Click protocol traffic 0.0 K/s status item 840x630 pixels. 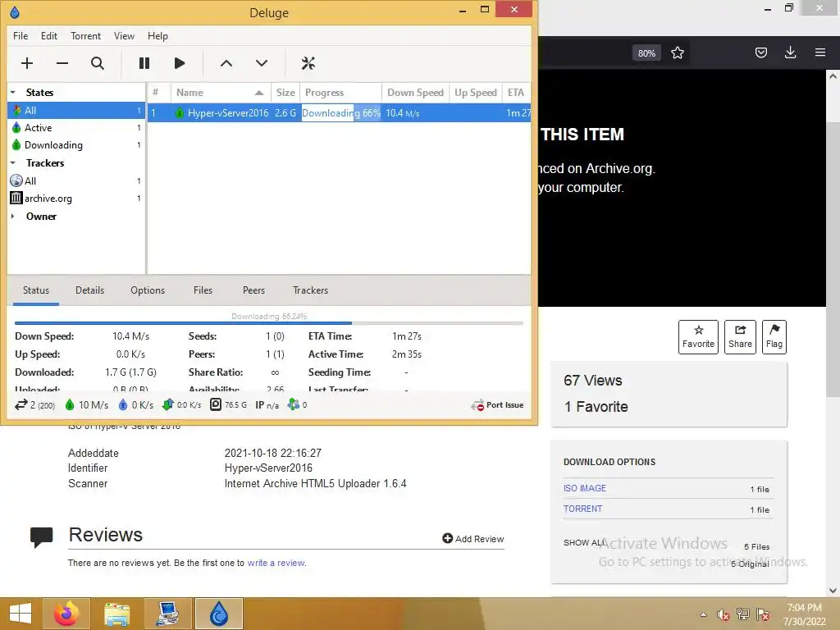pyautogui.click(x=181, y=405)
